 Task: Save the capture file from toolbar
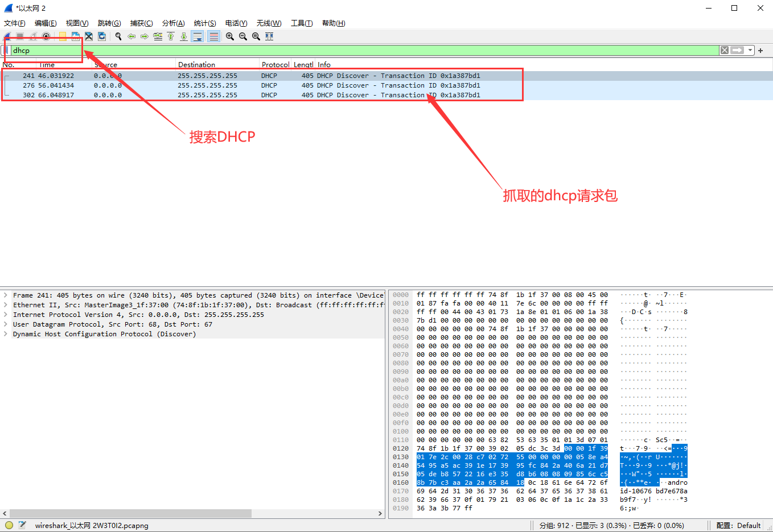76,36
